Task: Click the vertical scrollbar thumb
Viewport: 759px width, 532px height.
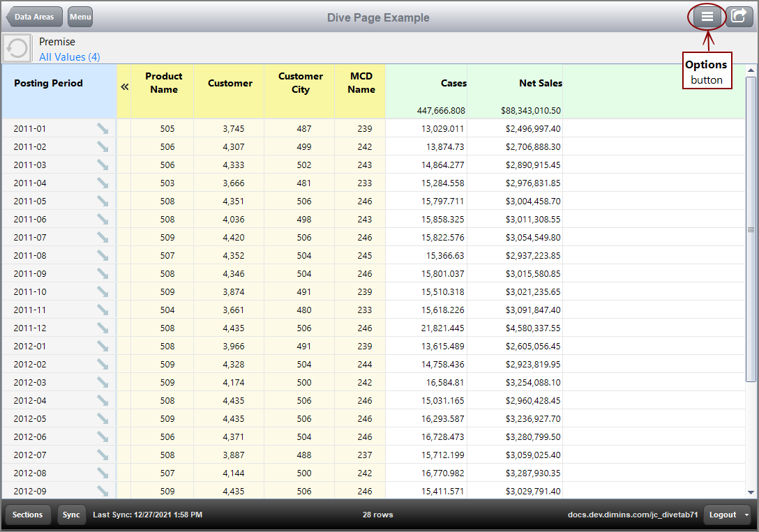Action: (751, 229)
